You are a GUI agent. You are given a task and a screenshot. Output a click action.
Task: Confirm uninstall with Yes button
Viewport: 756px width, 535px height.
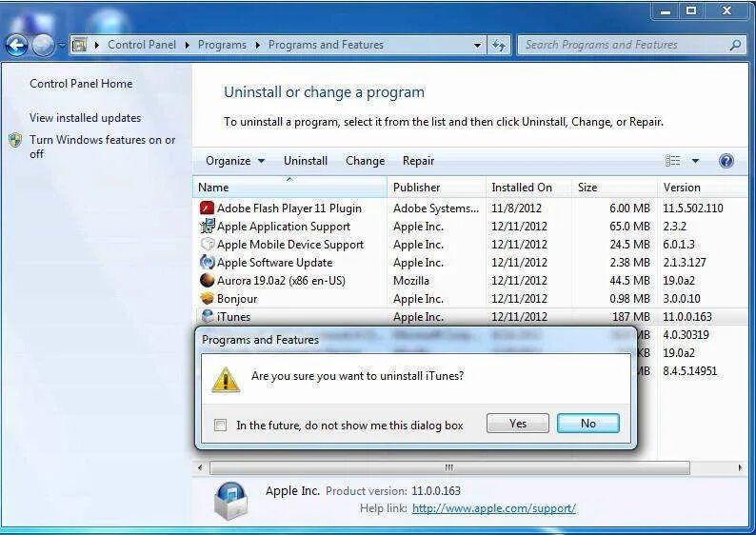(x=518, y=424)
